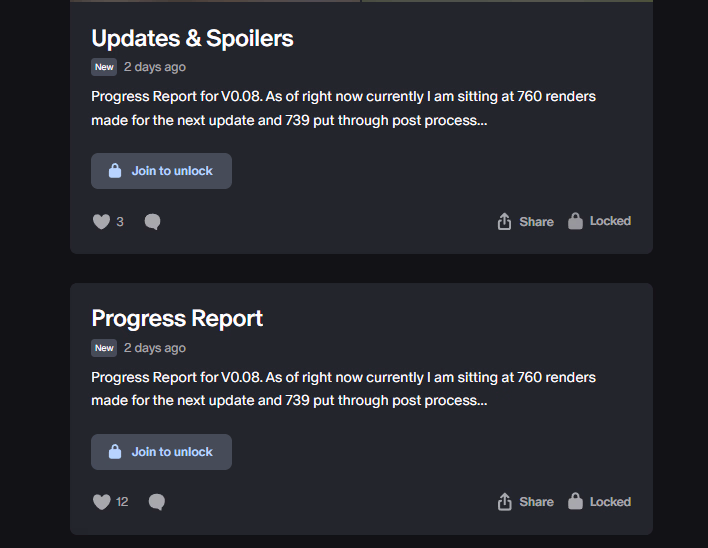Image resolution: width=708 pixels, height=548 pixels.
Task: Click the share icon on Progress Report post
Action: pyautogui.click(x=505, y=502)
